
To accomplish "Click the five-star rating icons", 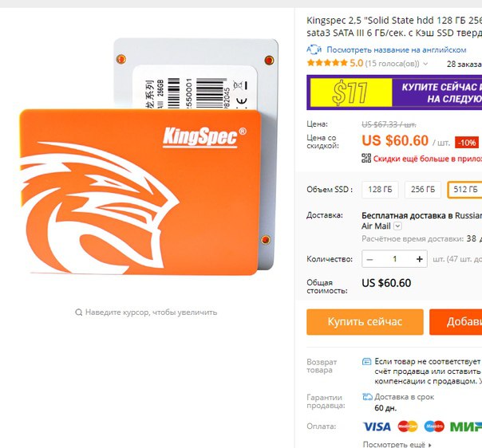I will tap(327, 63).
